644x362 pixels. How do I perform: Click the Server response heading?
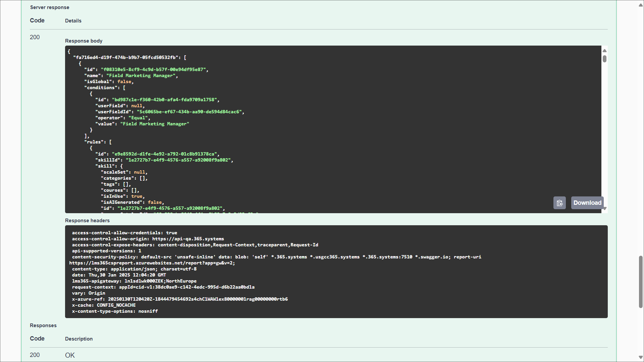pyautogui.click(x=50, y=7)
